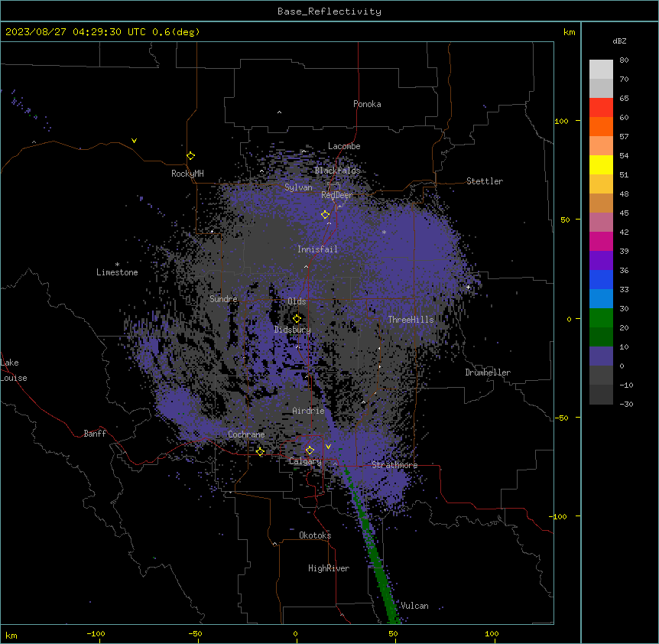Screen dimensions: 659x644
Task: Click the yellow V marker northwest of RockyMH
Action: [x=134, y=141]
